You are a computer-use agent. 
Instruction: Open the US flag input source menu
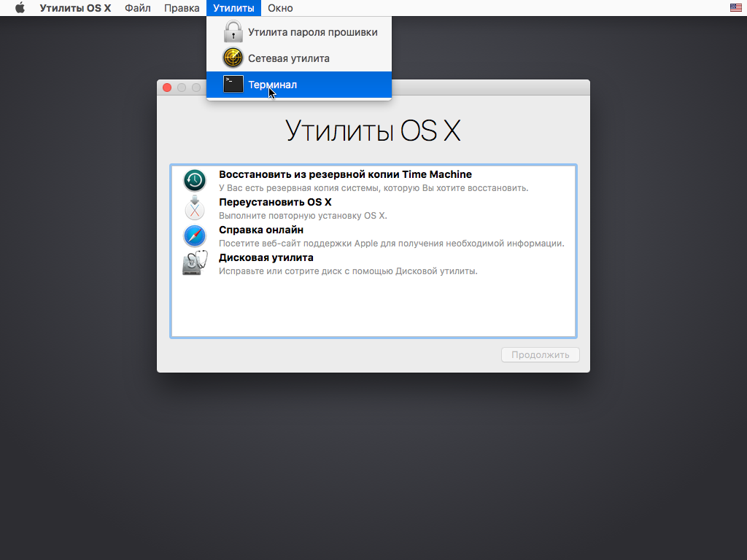pyautogui.click(x=735, y=8)
